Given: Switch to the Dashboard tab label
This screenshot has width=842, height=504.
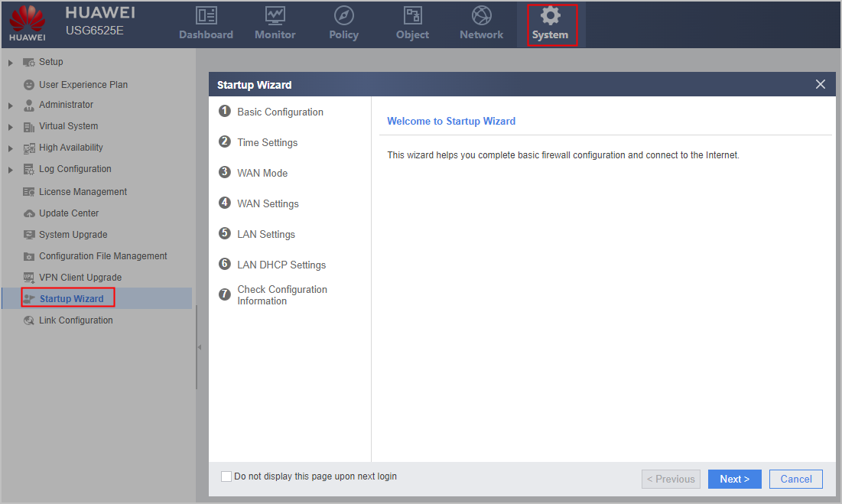Looking at the screenshot, I should 206,35.
